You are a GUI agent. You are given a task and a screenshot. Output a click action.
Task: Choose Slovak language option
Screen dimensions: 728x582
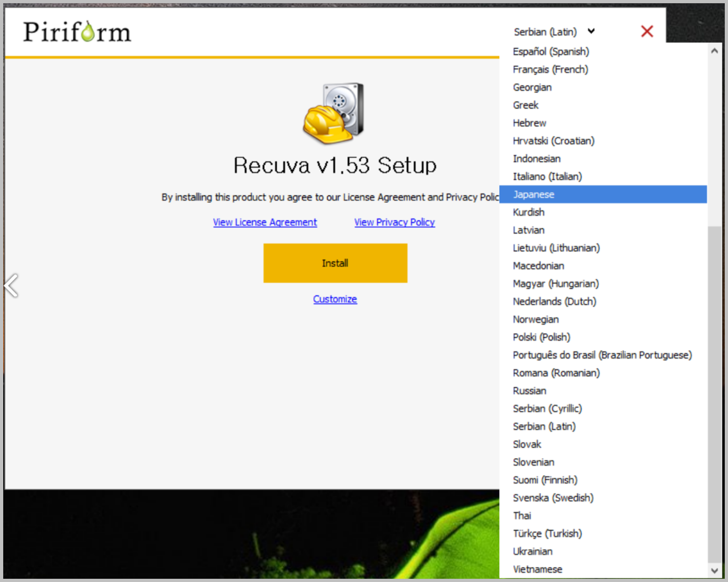click(603, 444)
